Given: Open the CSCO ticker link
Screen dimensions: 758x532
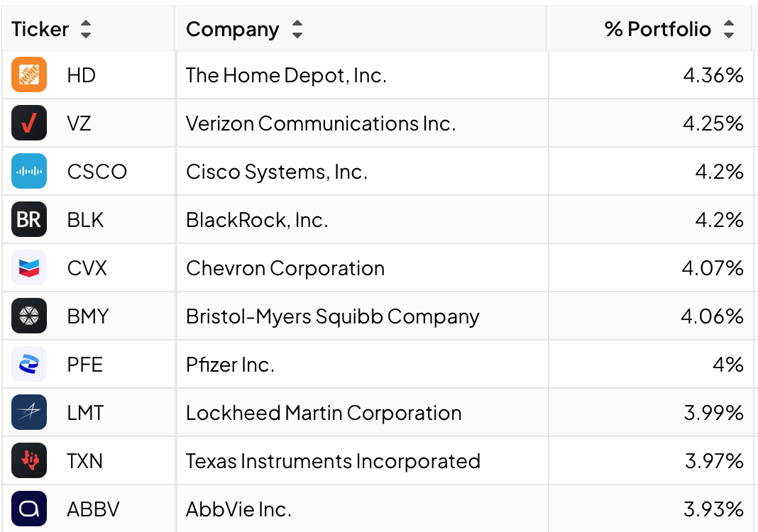Looking at the screenshot, I should click(97, 172).
